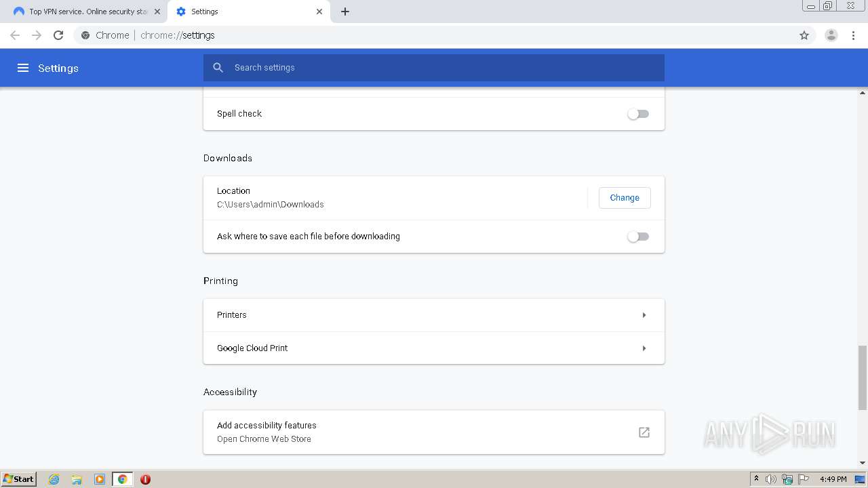Screen dimensions: 868x488
Task: Close the Settings tab
Action: [x=319, y=12]
